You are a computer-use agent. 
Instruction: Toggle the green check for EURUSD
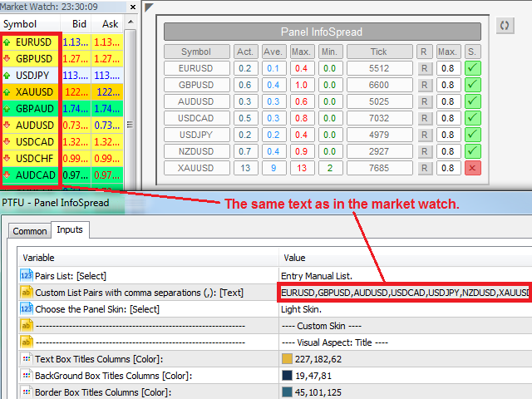point(472,68)
